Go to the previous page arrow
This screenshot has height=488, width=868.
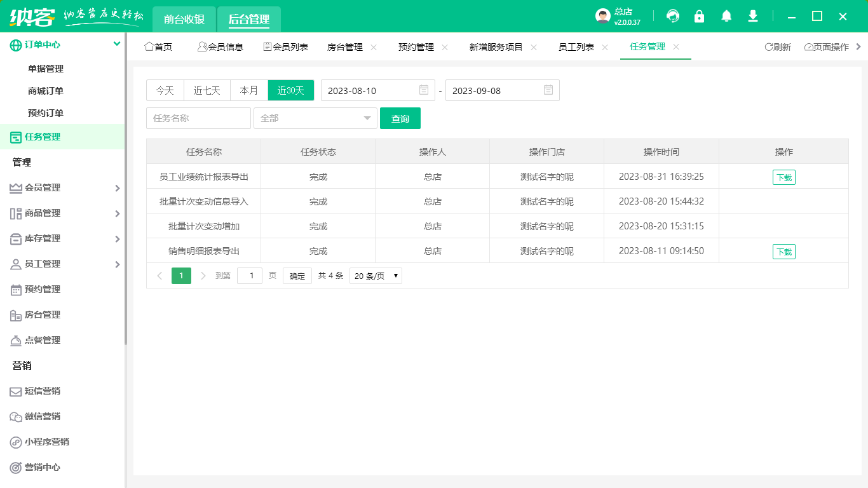tap(159, 276)
